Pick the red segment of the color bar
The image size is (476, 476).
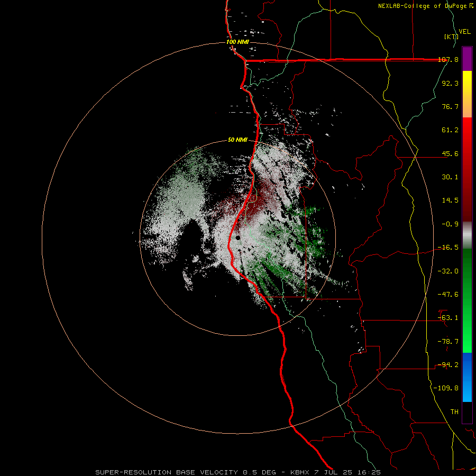467,169
